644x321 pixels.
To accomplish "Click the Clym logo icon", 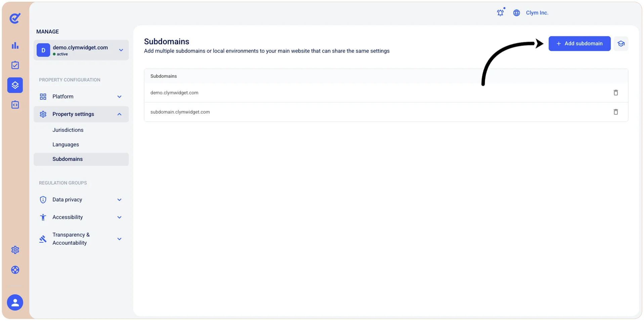I will click(x=15, y=18).
